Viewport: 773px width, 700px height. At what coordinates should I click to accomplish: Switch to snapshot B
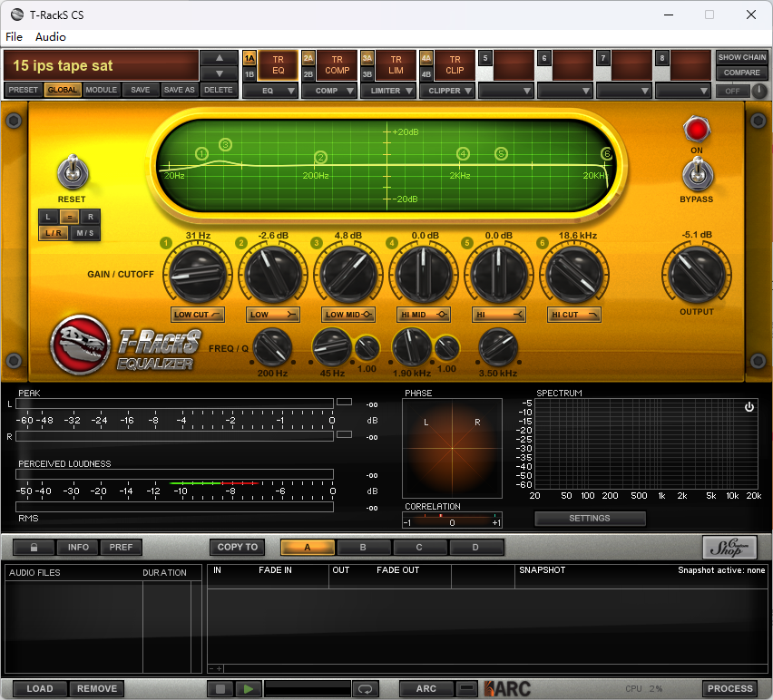(x=363, y=547)
